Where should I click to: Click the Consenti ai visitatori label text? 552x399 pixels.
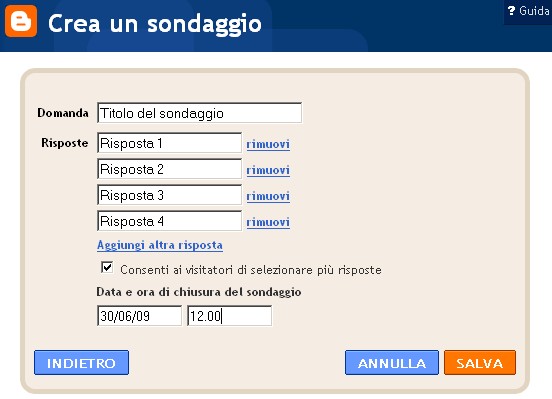(x=251, y=270)
